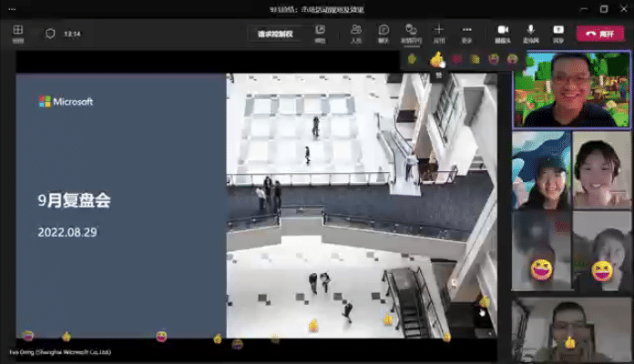Mute or unmute the microphone

[530, 33]
